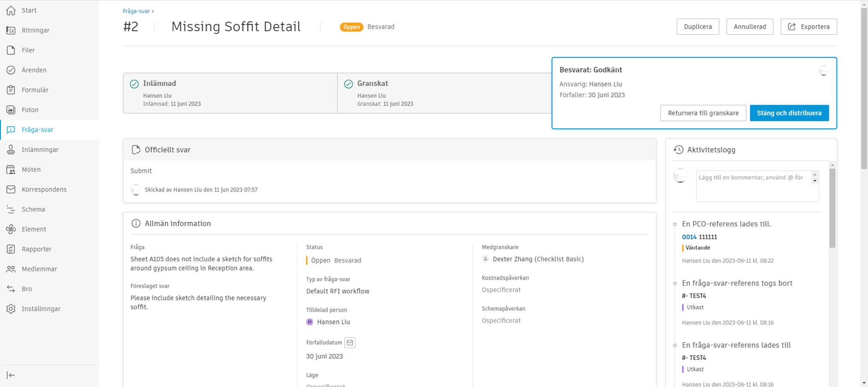Click the Foton photo icon
The height and width of the screenshot is (387, 868).
[11, 110]
